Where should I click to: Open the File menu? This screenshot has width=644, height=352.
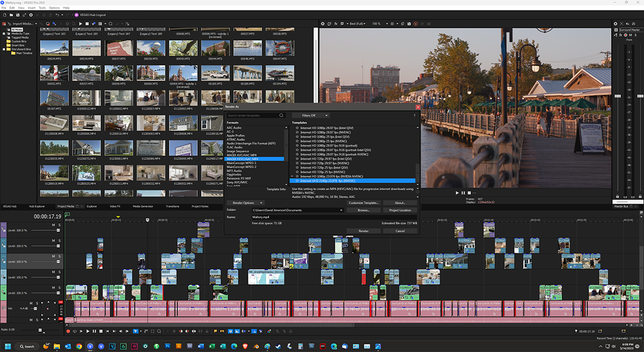[3, 8]
